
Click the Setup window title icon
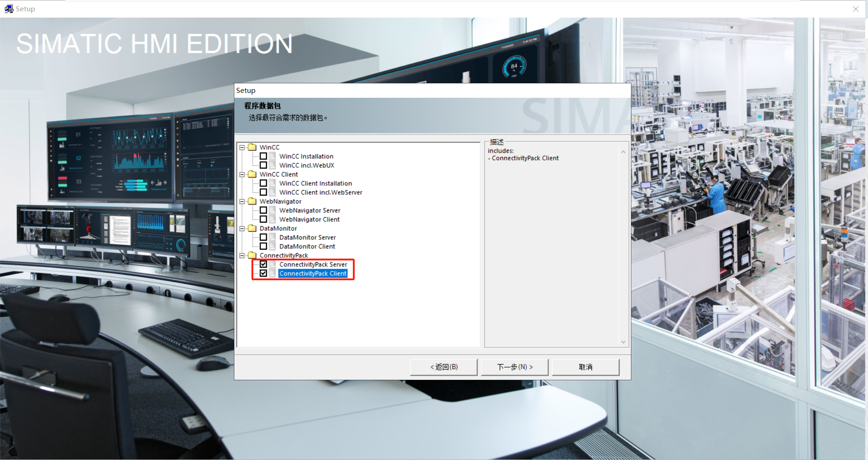[x=9, y=9]
